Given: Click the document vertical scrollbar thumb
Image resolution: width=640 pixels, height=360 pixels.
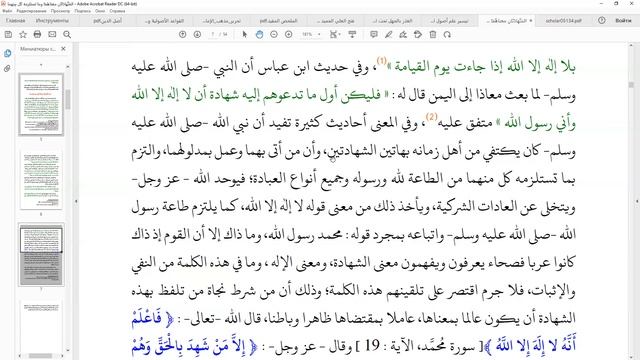Looking at the screenshot, I should pos(631,84).
